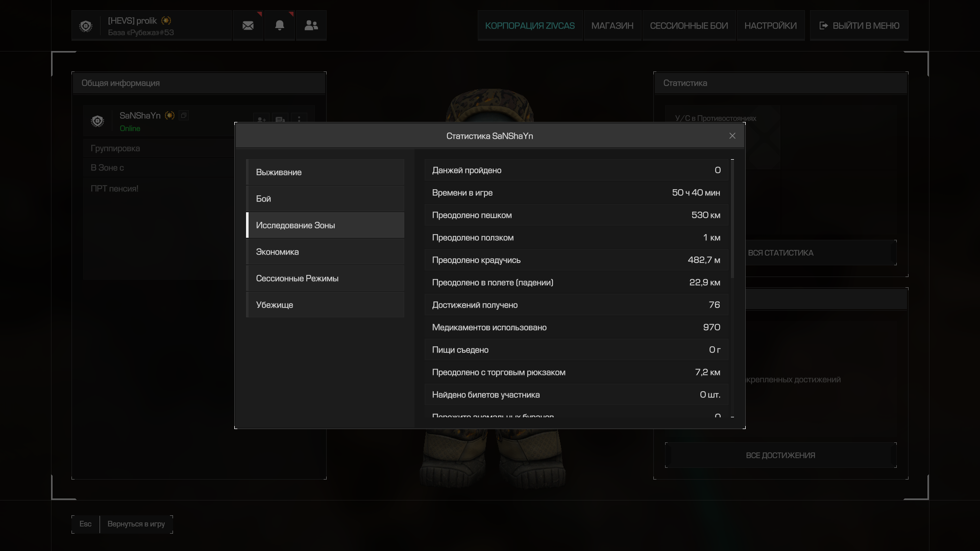Click Вернуться в игру button
Image resolution: width=980 pixels, height=551 pixels.
pos(136,524)
